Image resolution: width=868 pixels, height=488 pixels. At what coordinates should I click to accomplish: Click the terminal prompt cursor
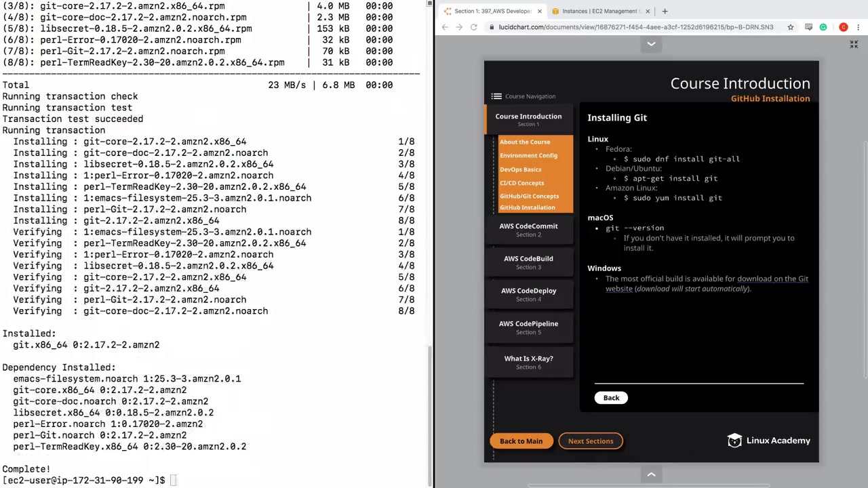point(174,481)
